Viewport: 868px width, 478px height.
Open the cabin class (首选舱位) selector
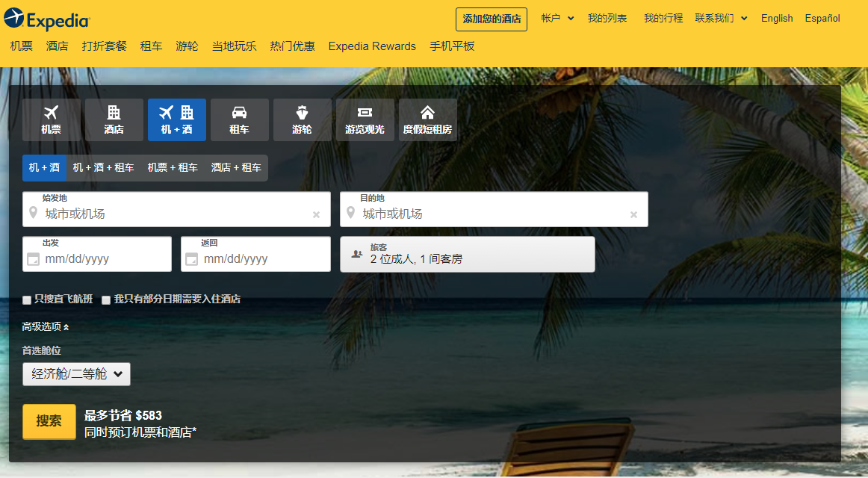pyautogui.click(x=76, y=373)
